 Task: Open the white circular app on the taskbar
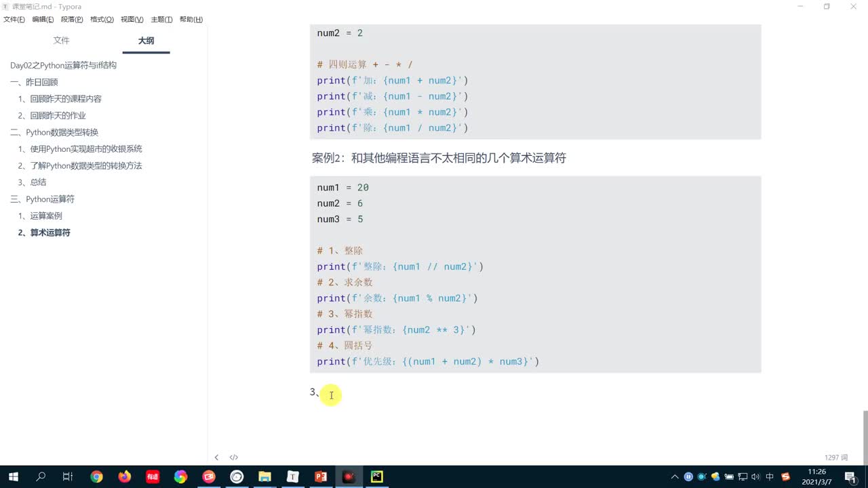[237, 476]
